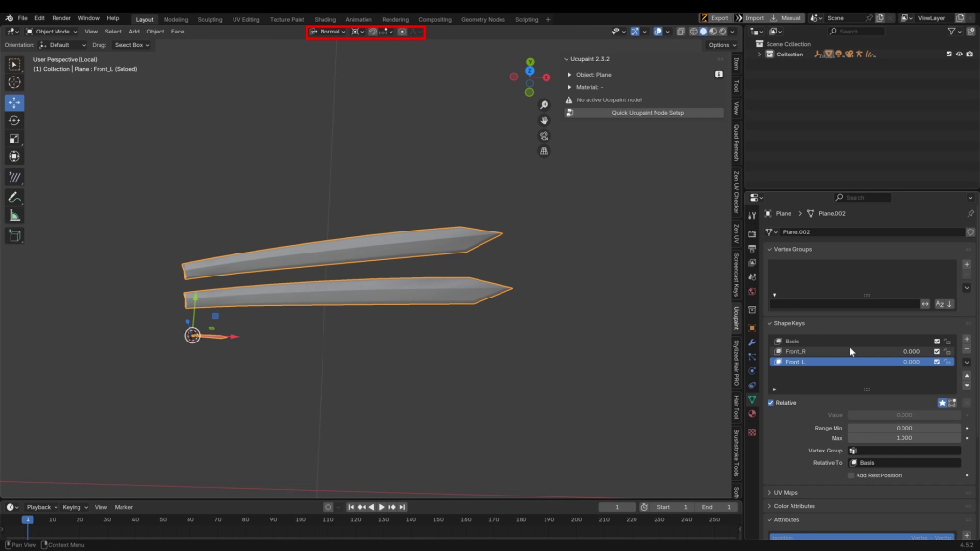Choose the Scale tool

(14, 139)
